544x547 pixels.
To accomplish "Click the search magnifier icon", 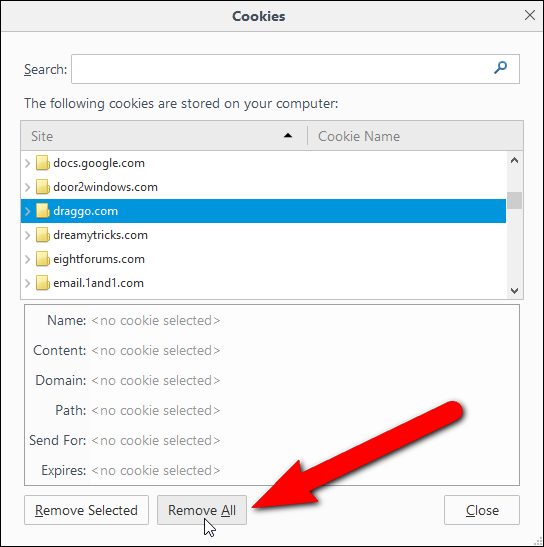I will 500,67.
